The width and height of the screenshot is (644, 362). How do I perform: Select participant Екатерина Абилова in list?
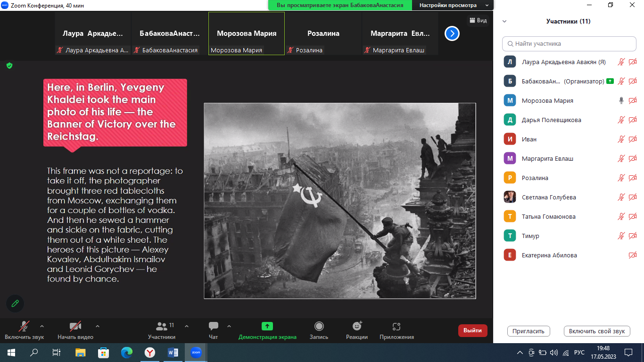tap(569, 255)
